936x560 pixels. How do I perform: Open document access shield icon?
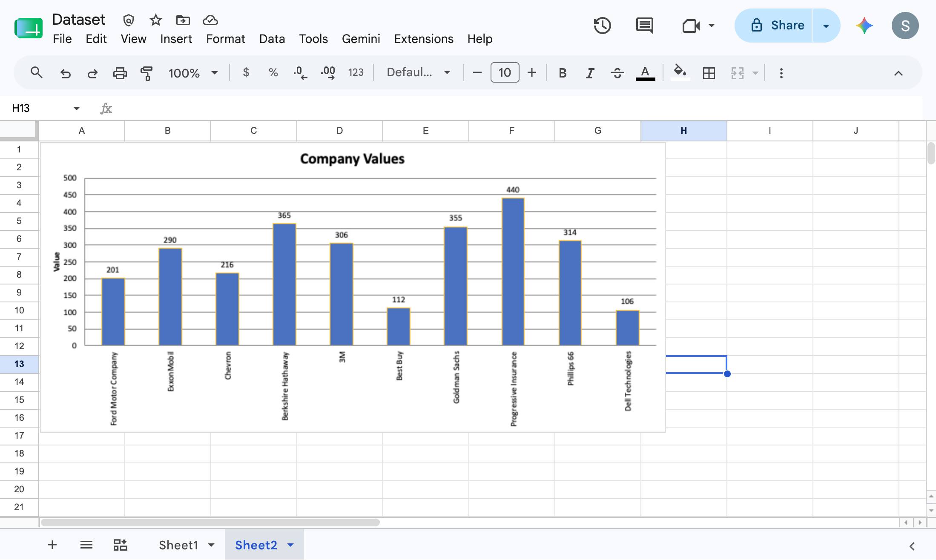[129, 20]
